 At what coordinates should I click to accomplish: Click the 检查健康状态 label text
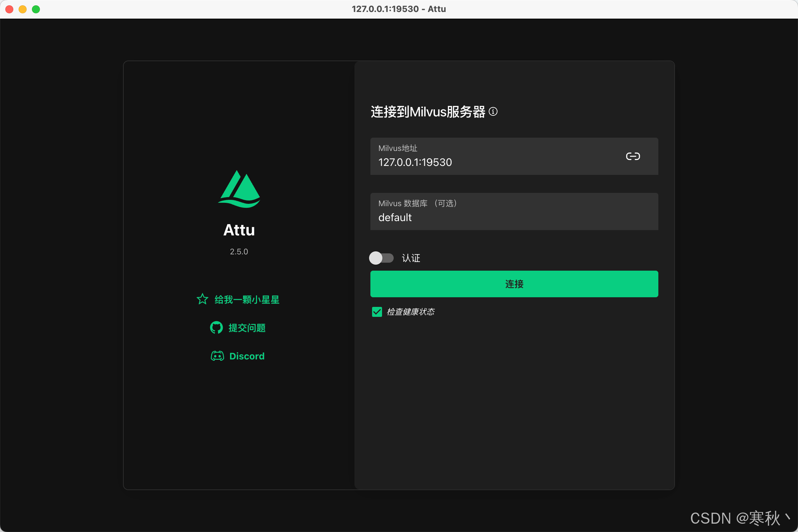[x=411, y=312]
